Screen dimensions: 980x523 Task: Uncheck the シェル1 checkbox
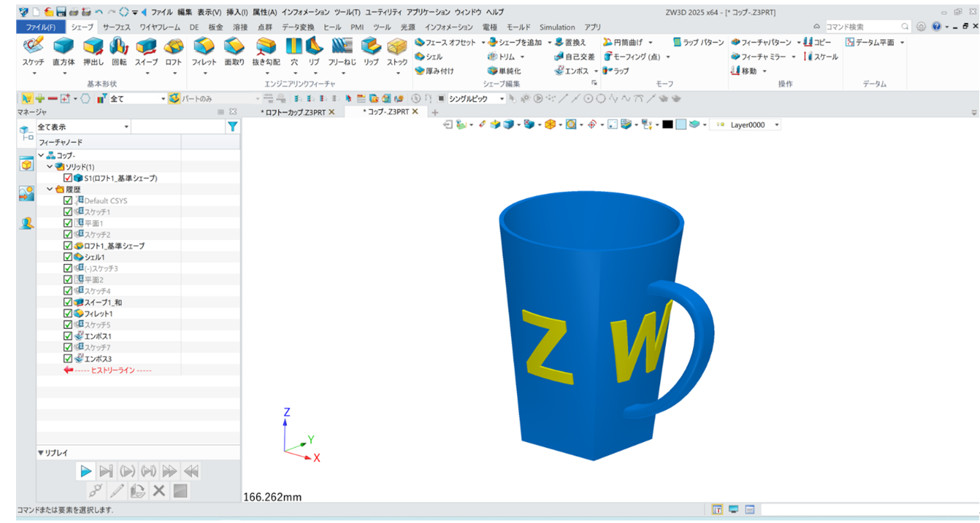67,257
